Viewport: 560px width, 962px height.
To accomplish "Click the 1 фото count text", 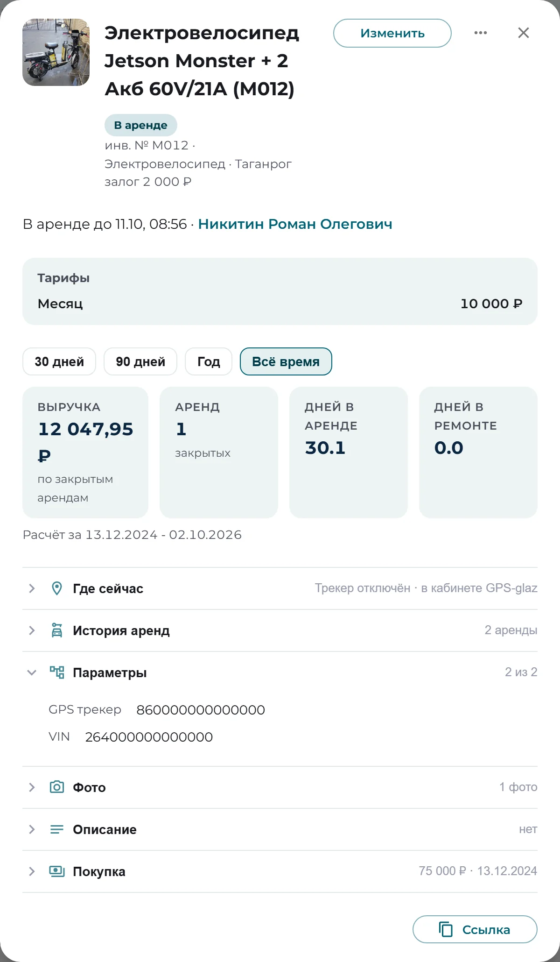I will tap(518, 787).
